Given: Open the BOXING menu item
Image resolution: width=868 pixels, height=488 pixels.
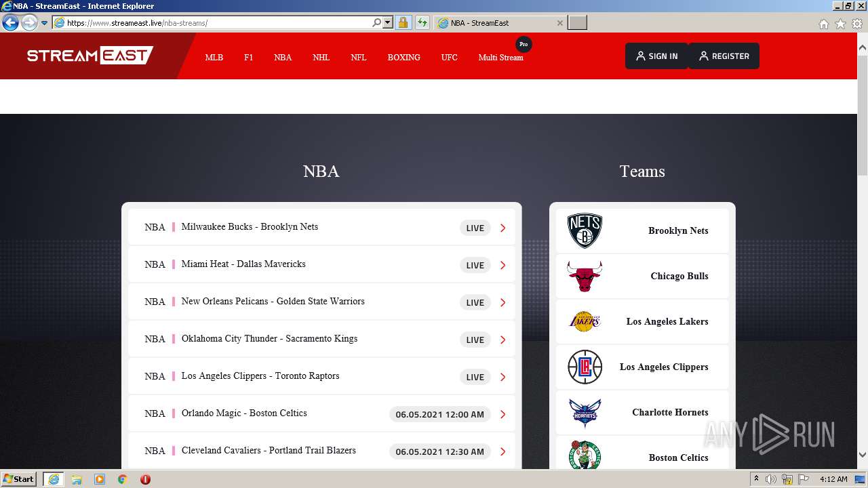Looking at the screenshot, I should click(x=403, y=58).
